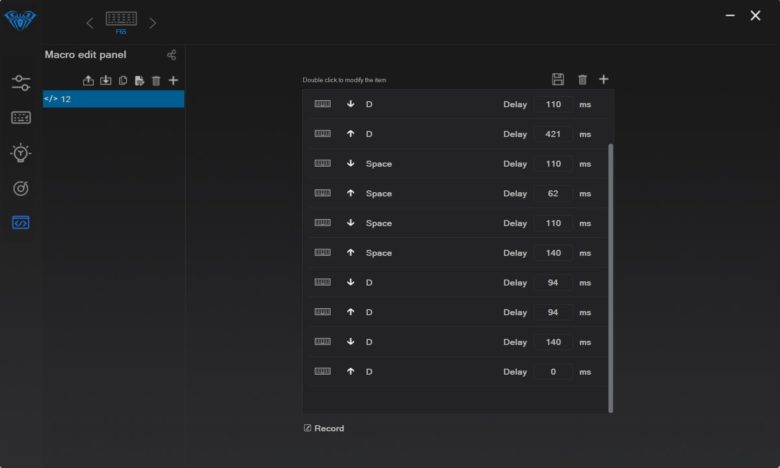Click keyboard icon in last D row
Screen dimensions: 780x468
click(x=322, y=371)
